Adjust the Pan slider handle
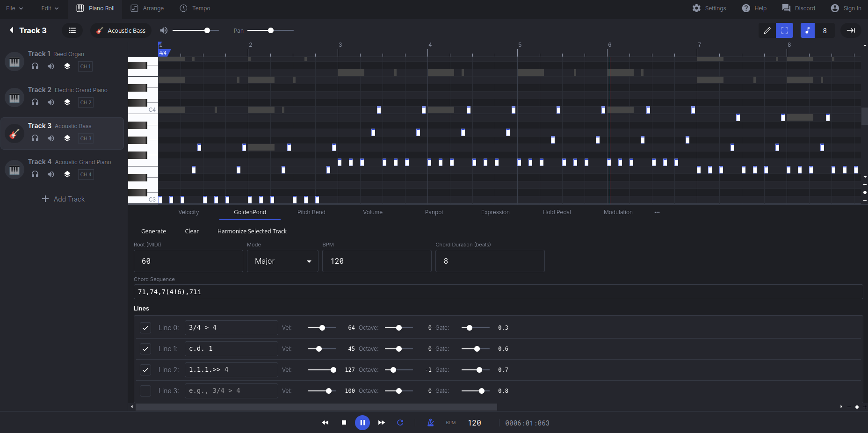This screenshot has height=433, width=868. 271,30
